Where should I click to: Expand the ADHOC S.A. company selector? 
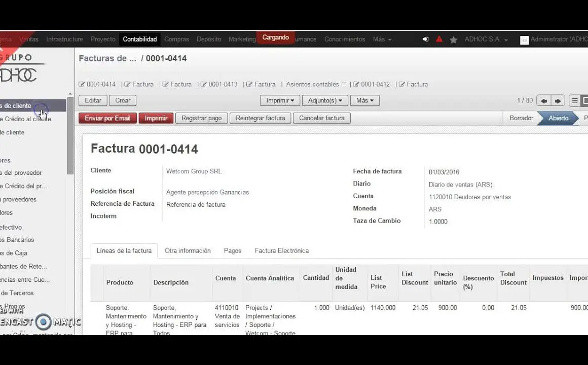point(486,40)
